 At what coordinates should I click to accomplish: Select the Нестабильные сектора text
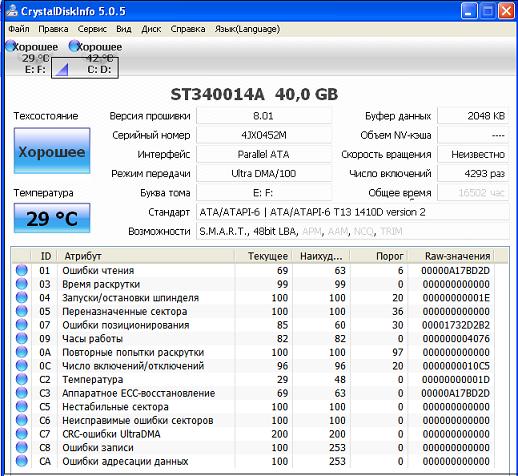[x=115, y=407]
